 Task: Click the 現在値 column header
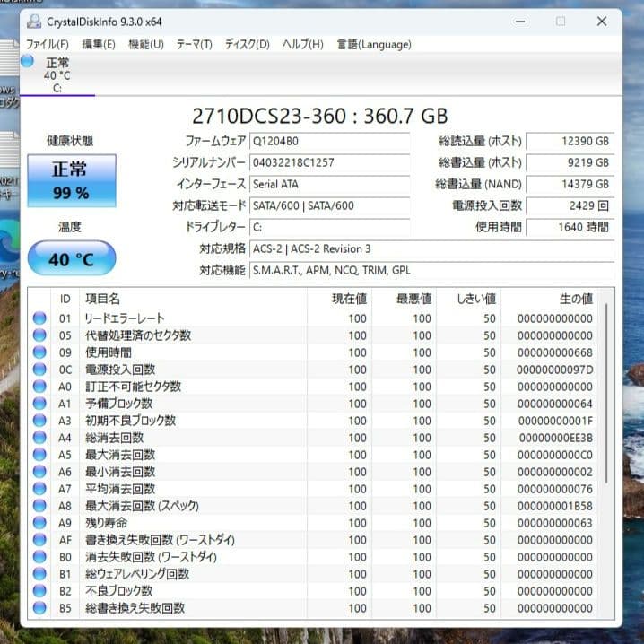339,299
